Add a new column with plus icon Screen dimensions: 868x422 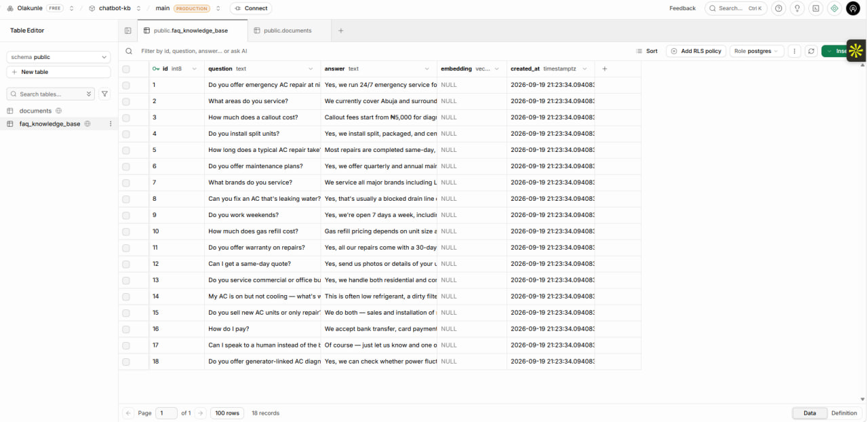tap(605, 69)
